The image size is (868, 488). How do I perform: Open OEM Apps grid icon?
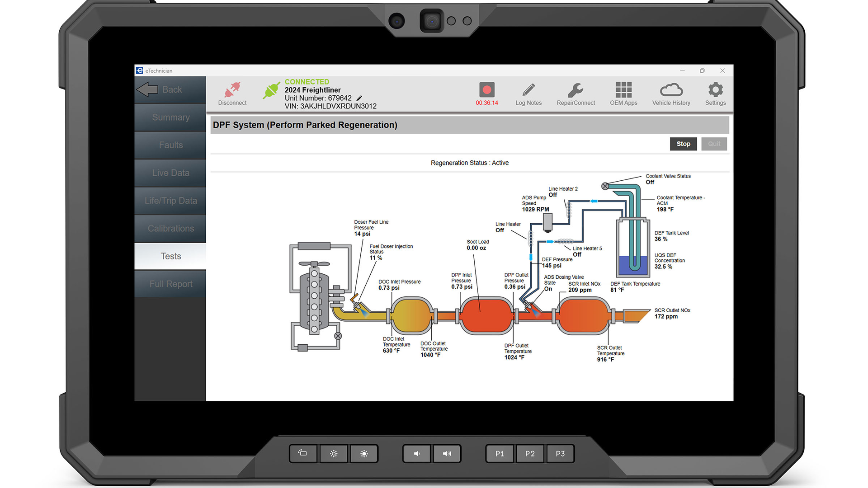click(623, 90)
